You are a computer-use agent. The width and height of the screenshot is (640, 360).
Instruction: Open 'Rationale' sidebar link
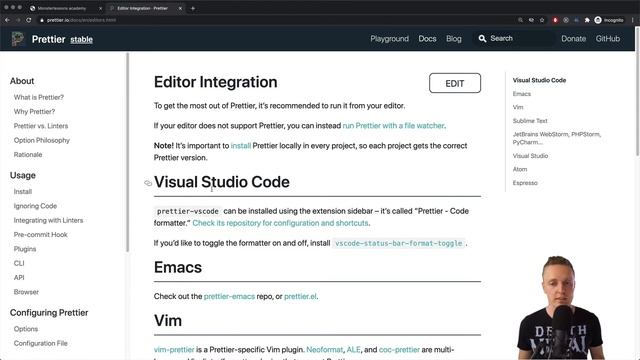coord(28,154)
